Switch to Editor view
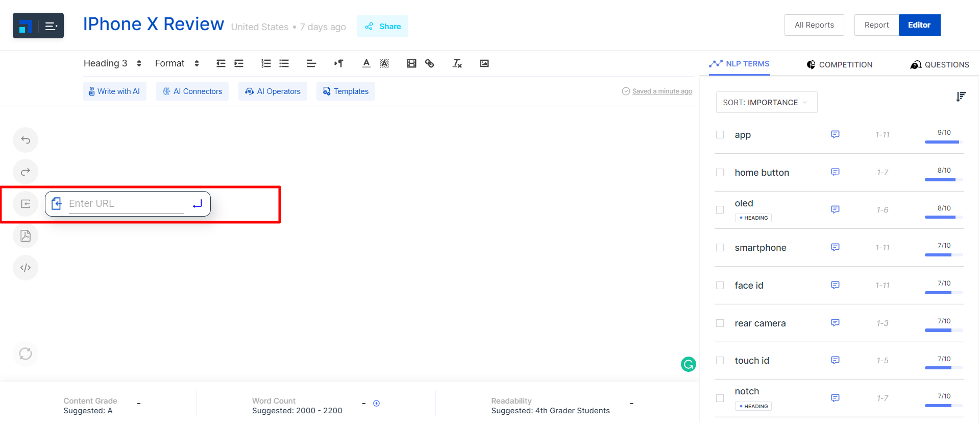Image resolution: width=980 pixels, height=424 pixels. pyautogui.click(x=919, y=25)
